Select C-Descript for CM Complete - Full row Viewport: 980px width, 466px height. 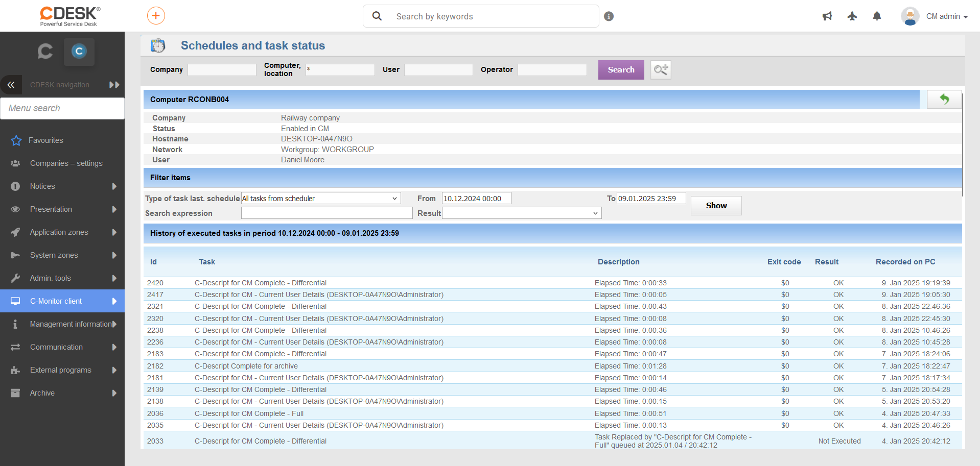pos(553,413)
